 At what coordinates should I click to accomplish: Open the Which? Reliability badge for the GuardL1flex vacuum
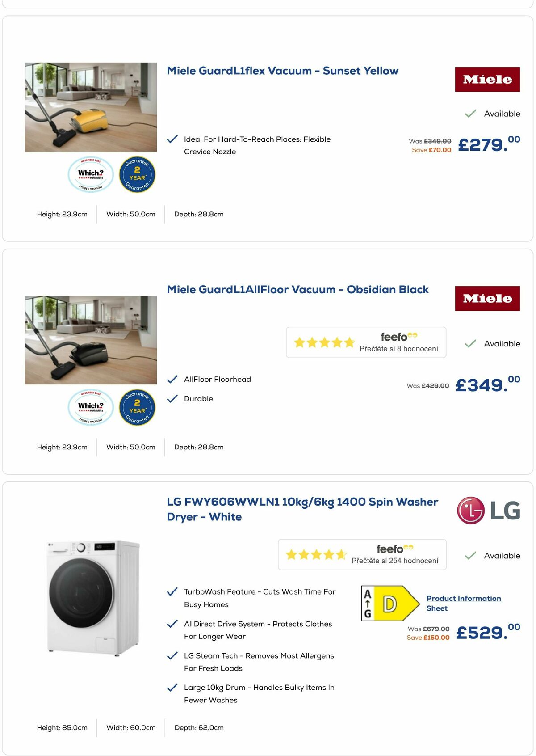91,174
